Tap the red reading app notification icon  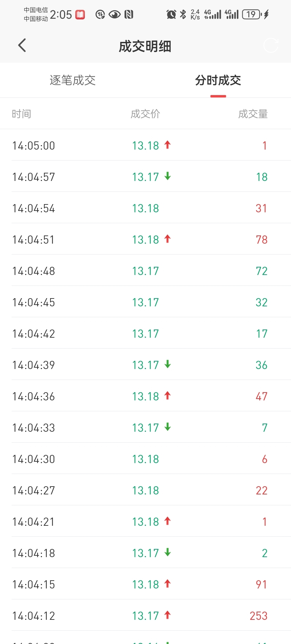point(80,15)
